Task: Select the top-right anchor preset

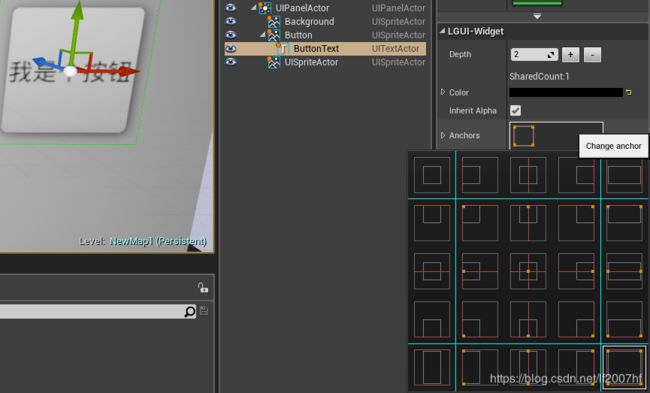Action: (576, 223)
